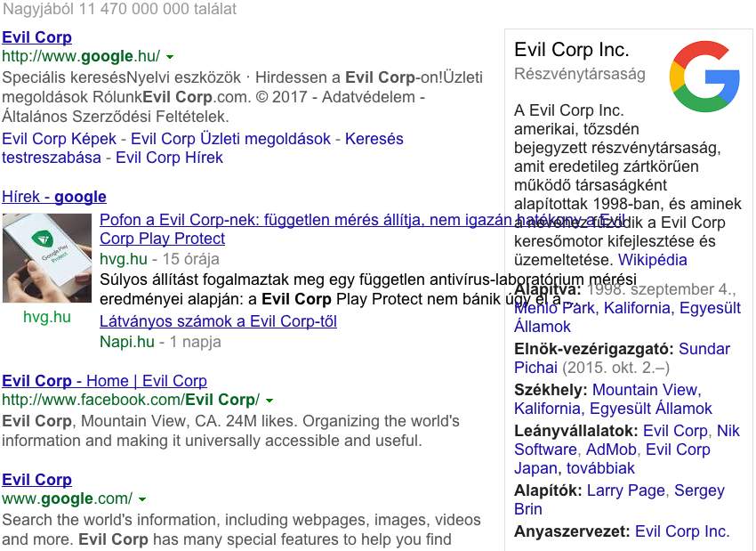The height and width of the screenshot is (551, 756).
Task: Expand dropdown arrow beside facebook.com URL
Action: pyautogui.click(x=269, y=401)
